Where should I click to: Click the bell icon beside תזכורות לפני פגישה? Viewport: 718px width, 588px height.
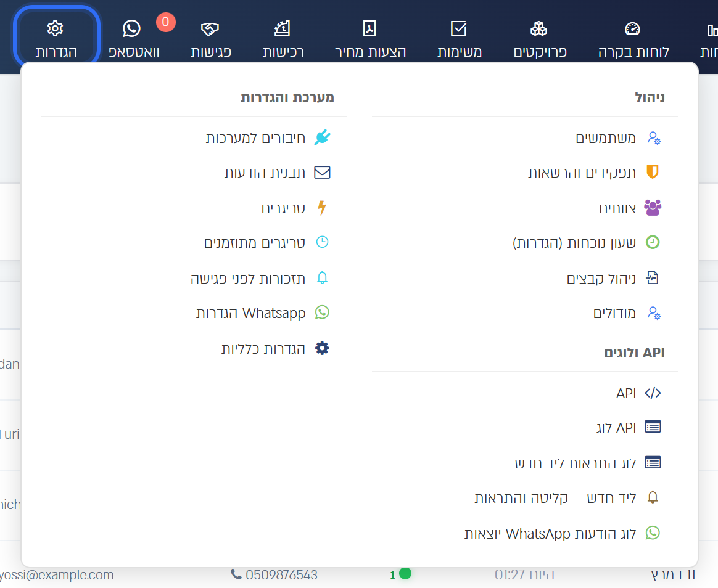pyautogui.click(x=323, y=278)
